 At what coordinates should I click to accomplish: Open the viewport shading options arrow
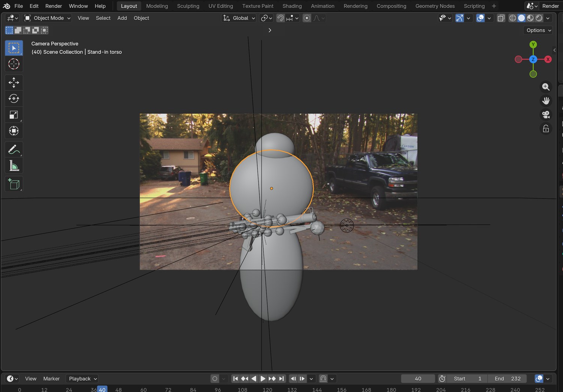(548, 18)
